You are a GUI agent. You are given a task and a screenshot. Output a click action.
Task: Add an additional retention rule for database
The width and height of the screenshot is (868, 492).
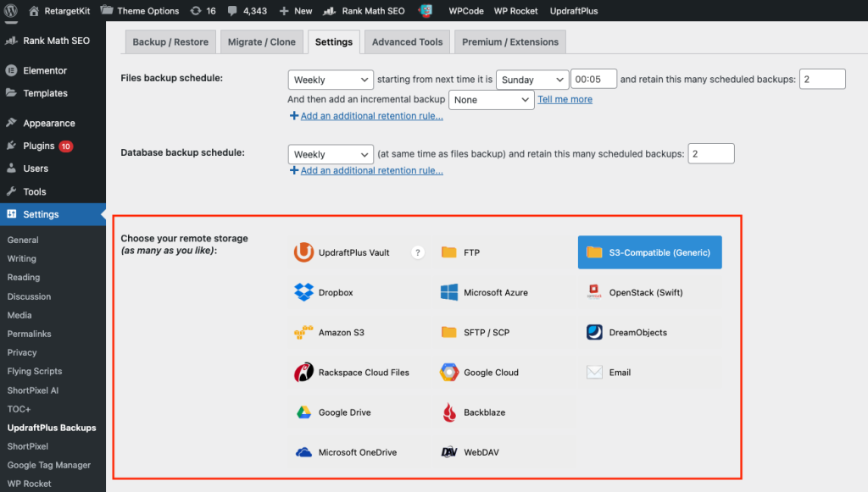[x=366, y=170]
